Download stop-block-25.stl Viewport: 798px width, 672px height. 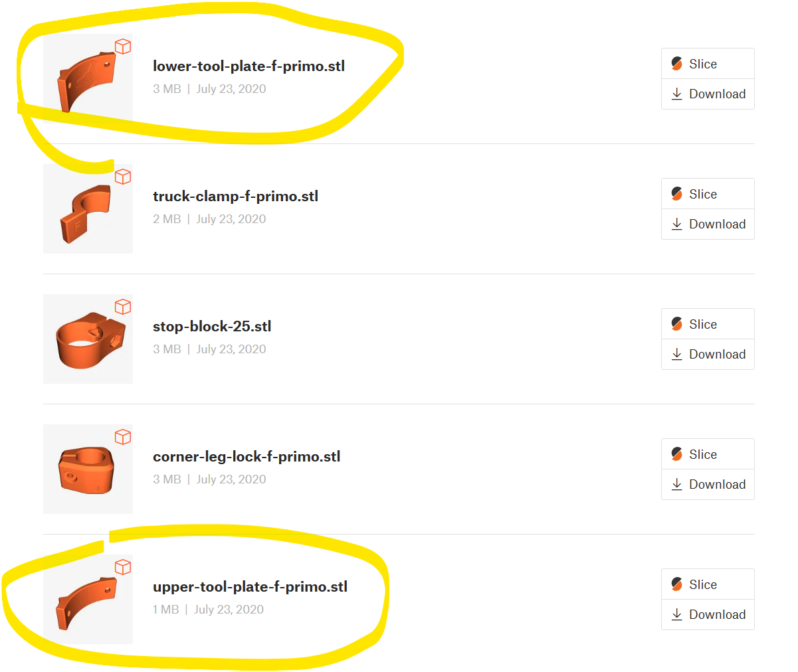708,354
